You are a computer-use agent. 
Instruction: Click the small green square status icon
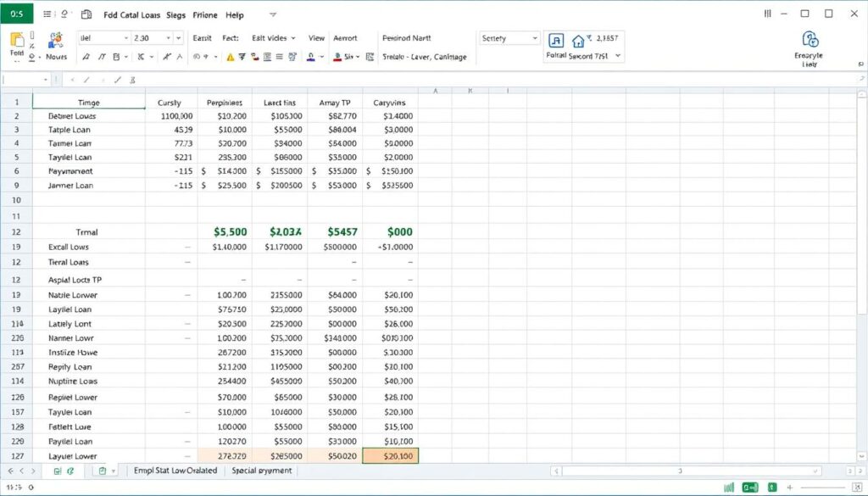click(771, 488)
